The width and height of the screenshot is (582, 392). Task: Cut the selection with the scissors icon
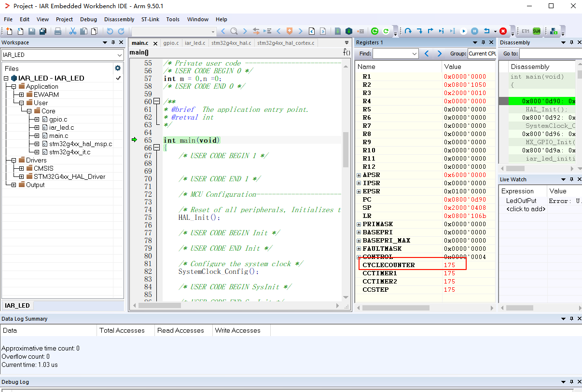(73, 31)
